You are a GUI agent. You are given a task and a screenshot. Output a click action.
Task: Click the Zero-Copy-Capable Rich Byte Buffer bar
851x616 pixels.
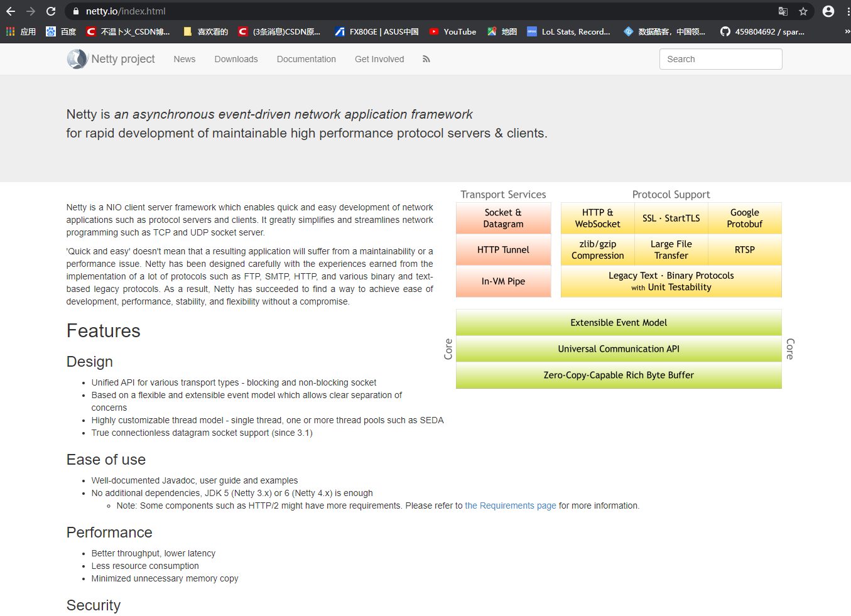619,376
